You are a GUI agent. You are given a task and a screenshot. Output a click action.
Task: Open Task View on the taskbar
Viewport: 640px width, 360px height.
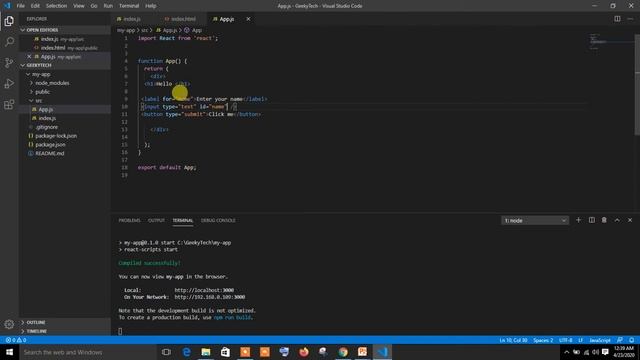(166, 352)
